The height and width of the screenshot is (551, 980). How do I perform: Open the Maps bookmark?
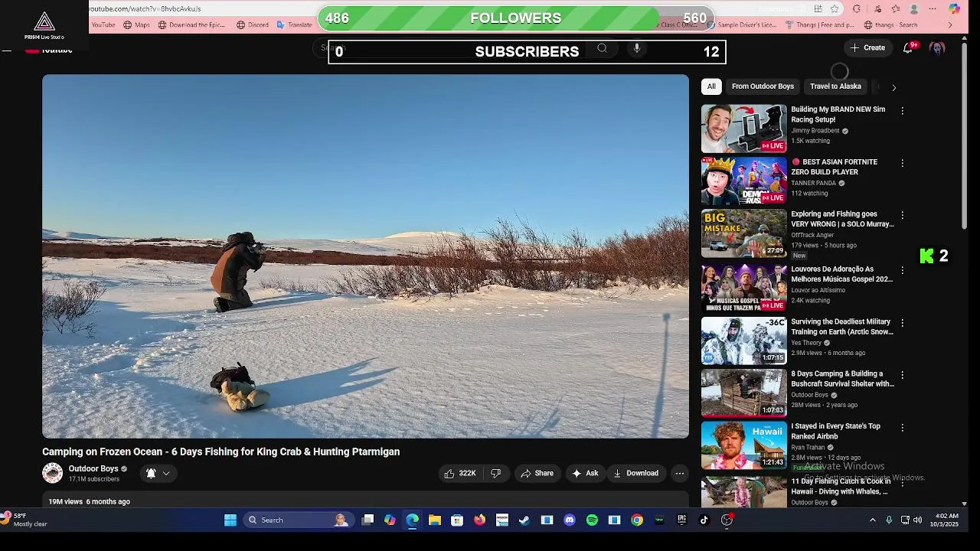tap(136, 24)
